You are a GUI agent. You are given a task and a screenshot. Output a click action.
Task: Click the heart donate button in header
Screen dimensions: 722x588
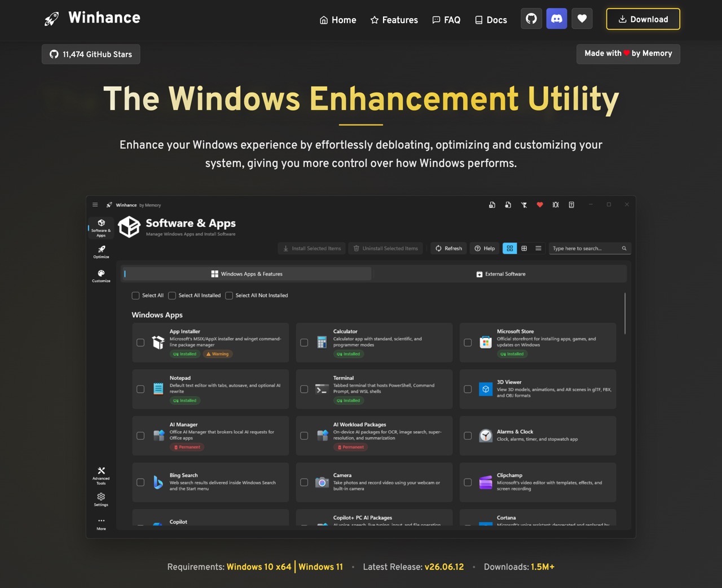[x=582, y=19]
